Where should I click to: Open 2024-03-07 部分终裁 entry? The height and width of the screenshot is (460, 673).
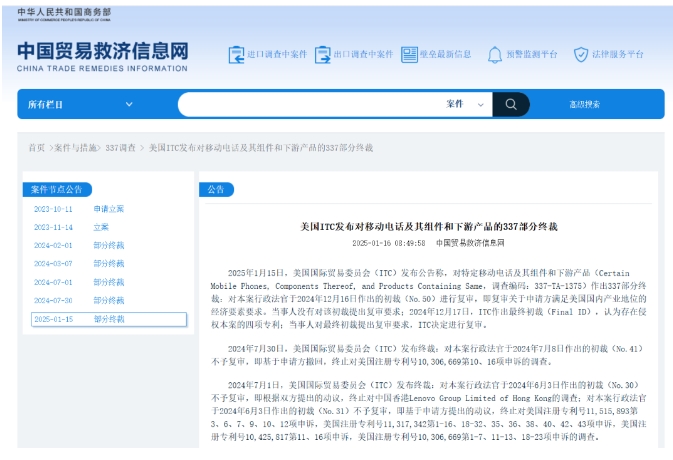[x=79, y=263]
